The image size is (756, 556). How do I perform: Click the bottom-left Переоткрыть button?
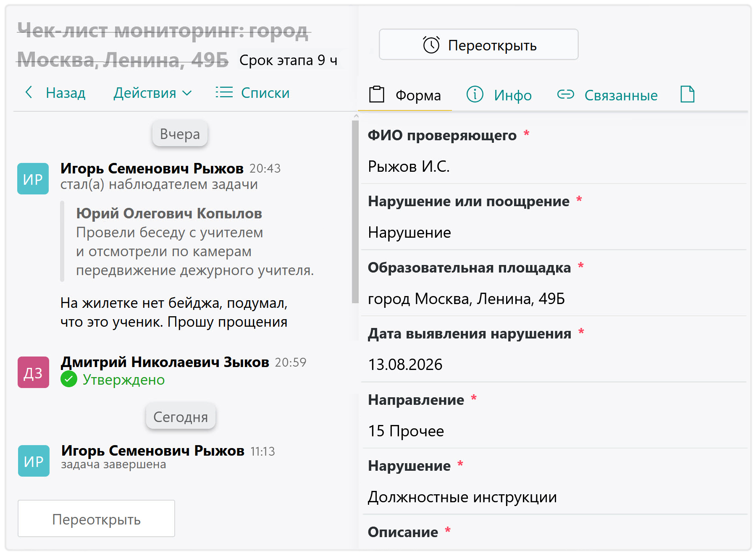click(96, 518)
